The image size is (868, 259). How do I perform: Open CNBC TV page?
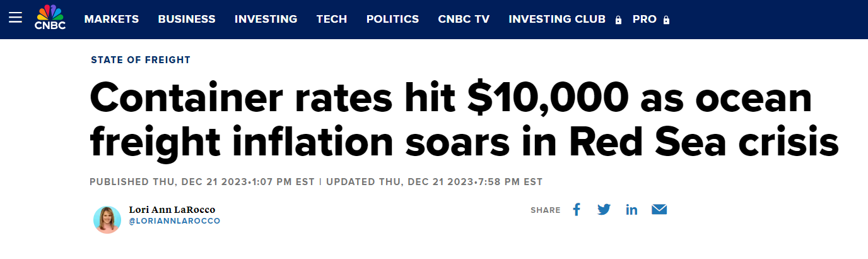coord(464,19)
